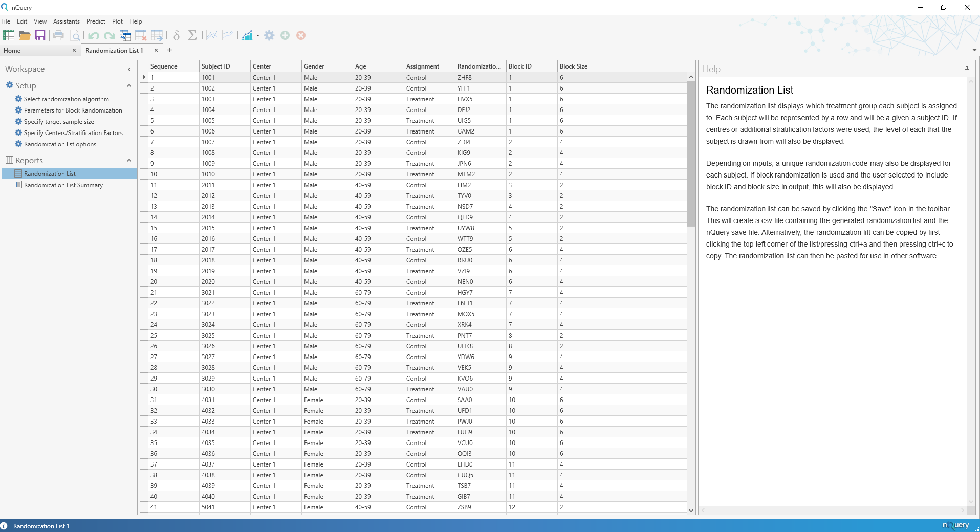
Task: Save with the purple floppy disk icon
Action: tap(40, 35)
